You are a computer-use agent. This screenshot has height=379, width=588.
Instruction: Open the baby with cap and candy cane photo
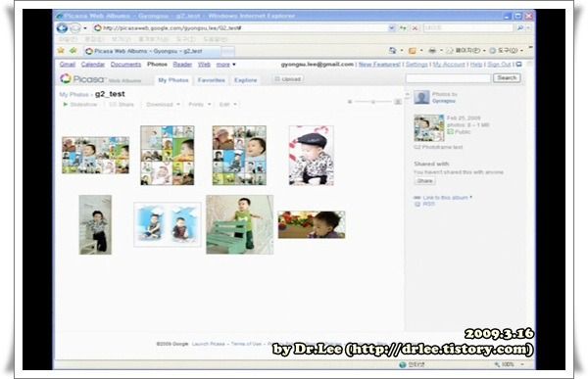(x=312, y=155)
